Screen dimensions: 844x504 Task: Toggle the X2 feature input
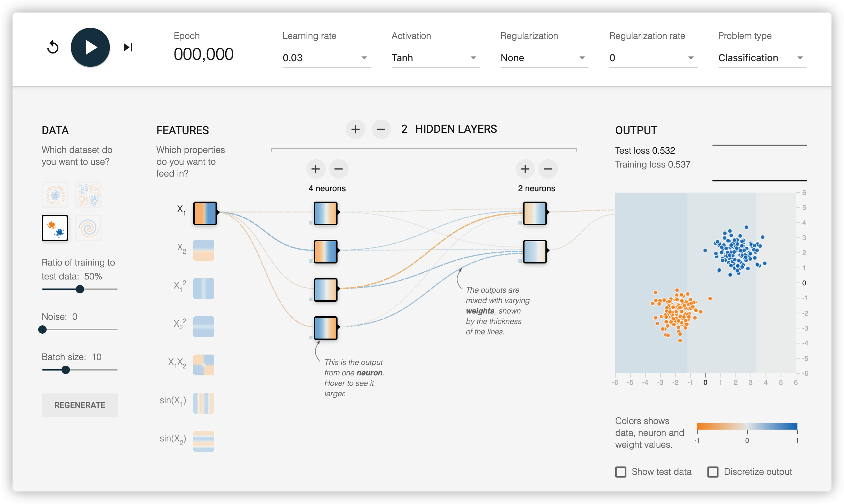[204, 250]
